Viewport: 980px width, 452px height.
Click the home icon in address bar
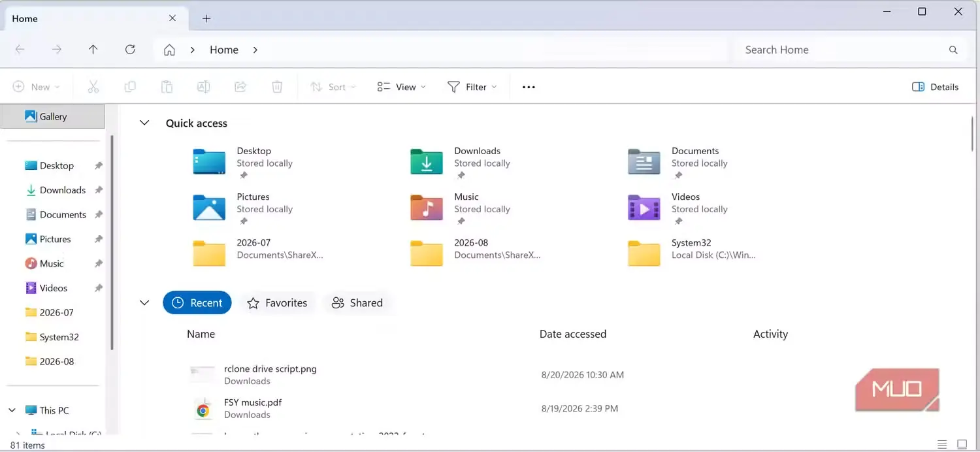pyautogui.click(x=169, y=50)
